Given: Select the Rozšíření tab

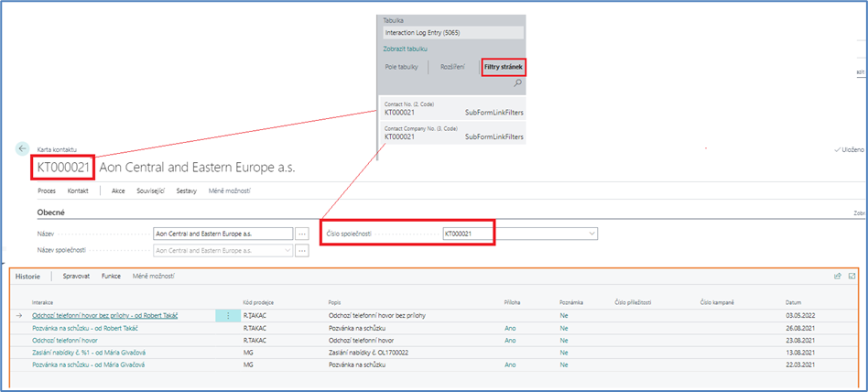Looking at the screenshot, I should pos(454,67).
